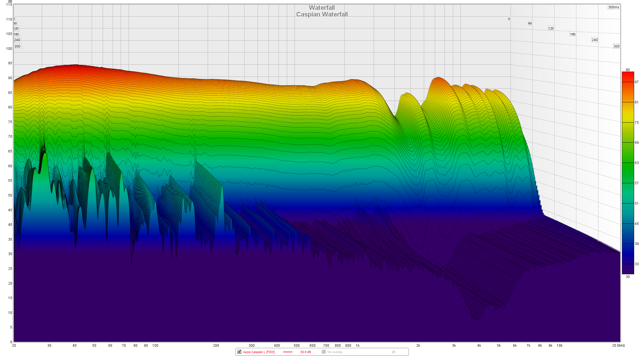Click the 200 Hz frequency axis label
Image resolution: width=644 pixels, height=356 pixels.
(x=216, y=346)
